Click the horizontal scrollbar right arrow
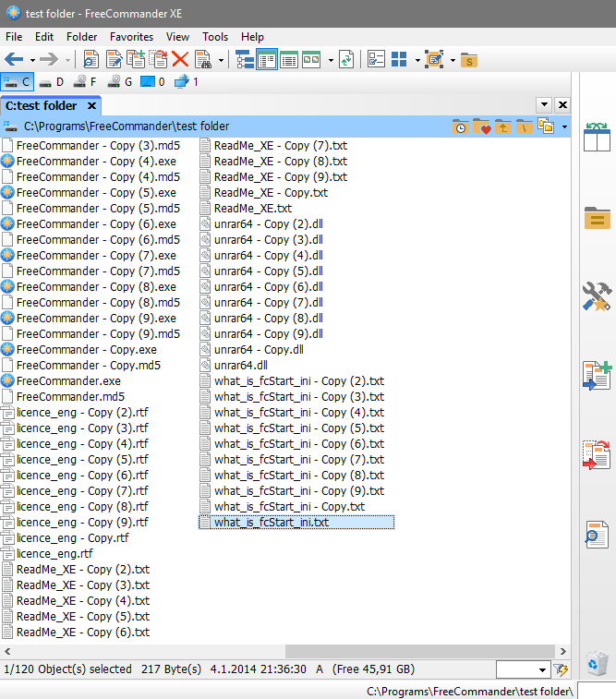Screen dimensions: 616x699 [x=563, y=651]
